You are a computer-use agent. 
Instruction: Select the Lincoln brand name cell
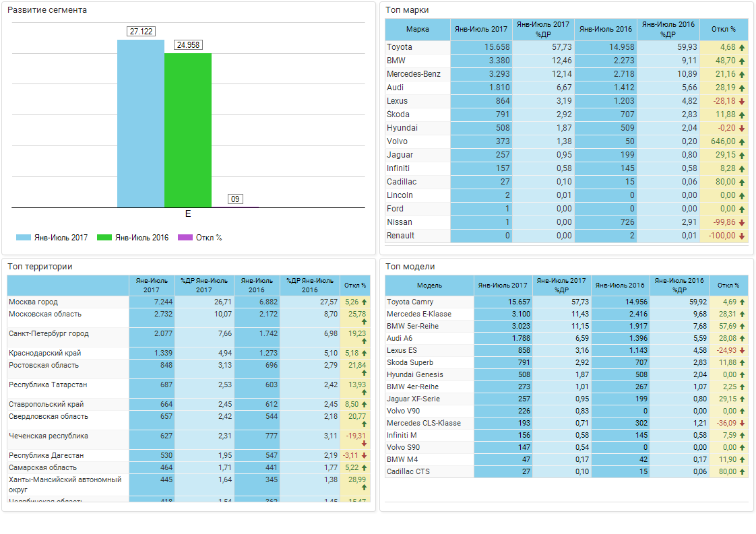[418, 196]
